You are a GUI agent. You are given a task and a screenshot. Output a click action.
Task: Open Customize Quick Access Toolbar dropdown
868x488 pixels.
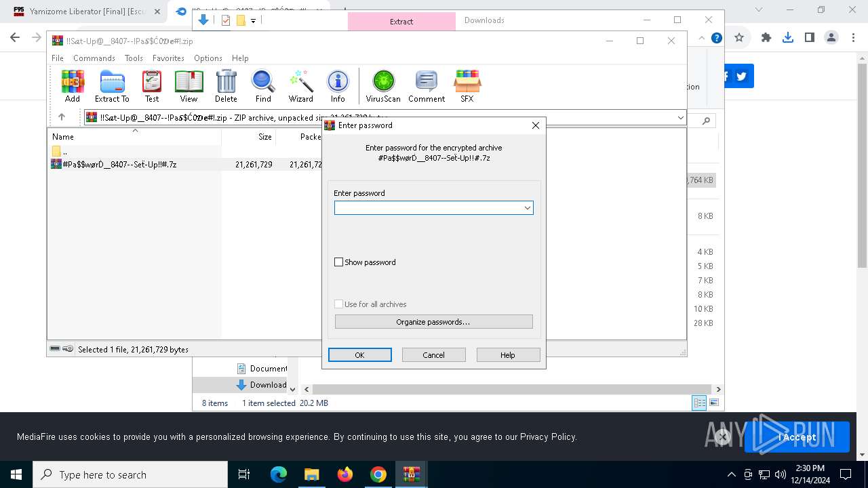[253, 20]
